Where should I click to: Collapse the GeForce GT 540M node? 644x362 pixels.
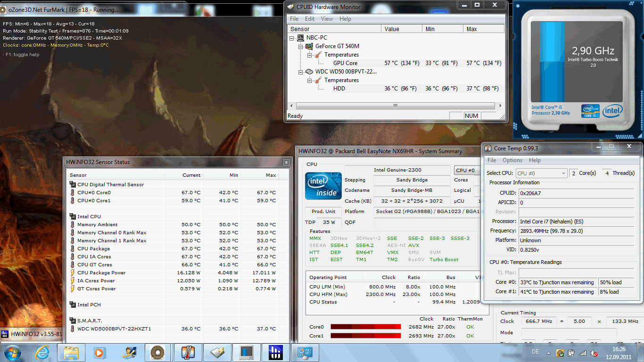pos(301,46)
